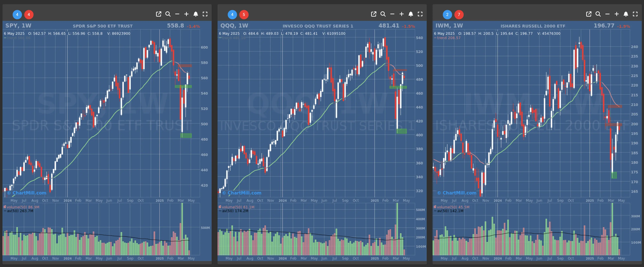Set an alert bell on SPY chart
This screenshot has height=267, width=644.
click(196, 14)
